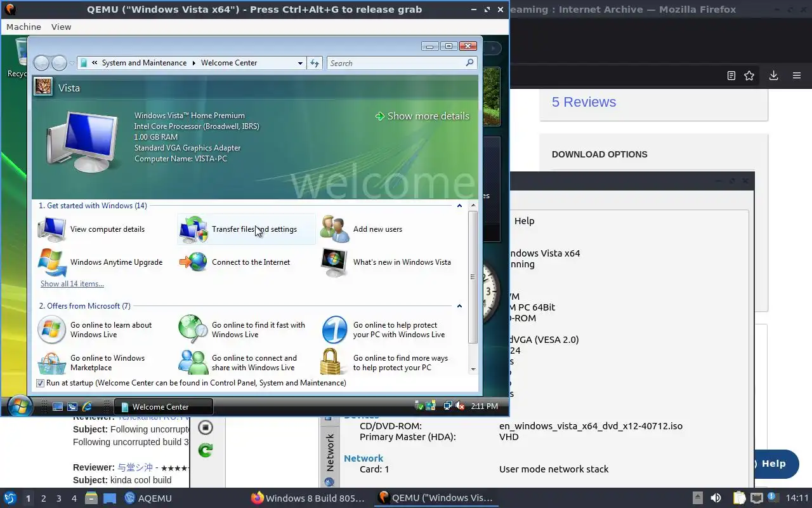Click the refresh button in the Explorer address bar
This screenshot has height=508, width=812.
(315, 63)
